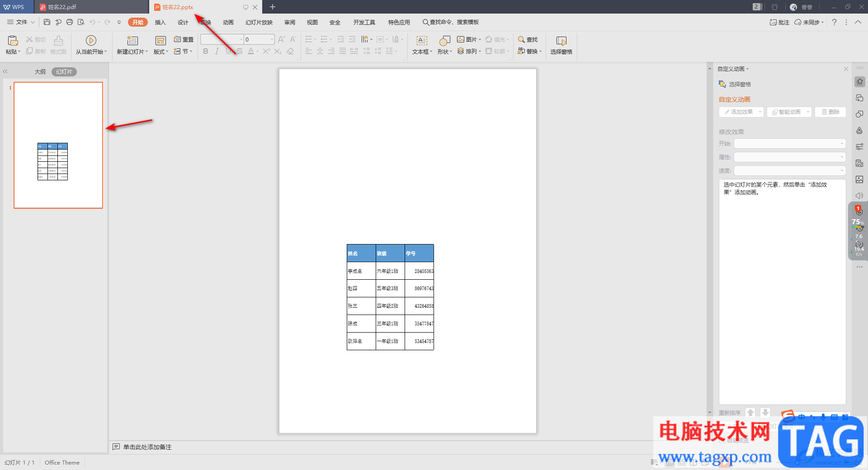Open the Developer Tools (开发工具) tab
This screenshot has height=470, width=868.
364,22
